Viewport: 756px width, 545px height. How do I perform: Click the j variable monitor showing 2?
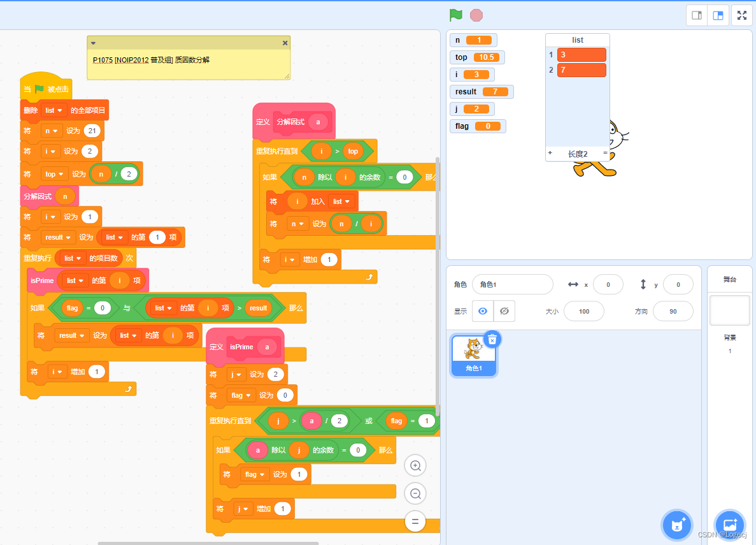(x=472, y=108)
